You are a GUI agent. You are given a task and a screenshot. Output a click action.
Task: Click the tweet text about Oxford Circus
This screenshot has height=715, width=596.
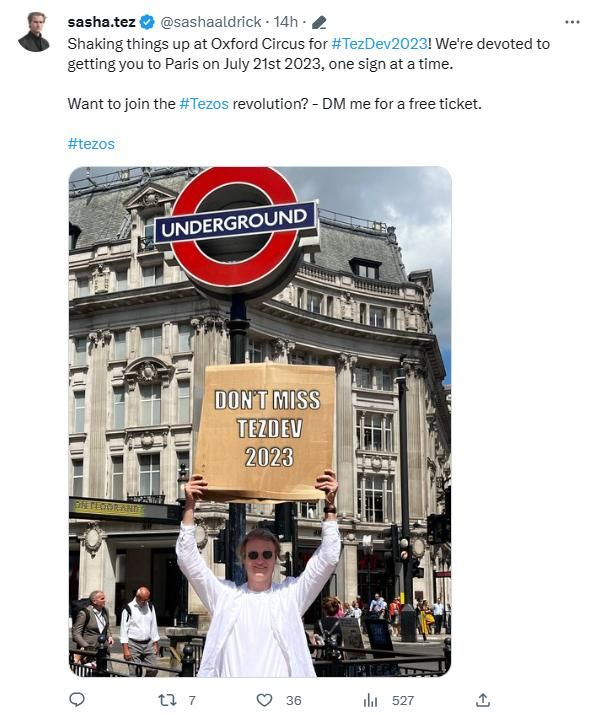(x=309, y=54)
